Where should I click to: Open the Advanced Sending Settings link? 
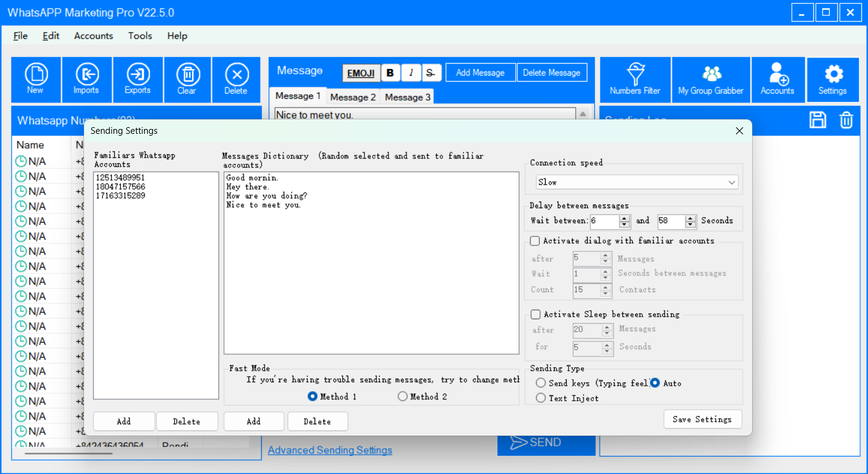(x=330, y=450)
